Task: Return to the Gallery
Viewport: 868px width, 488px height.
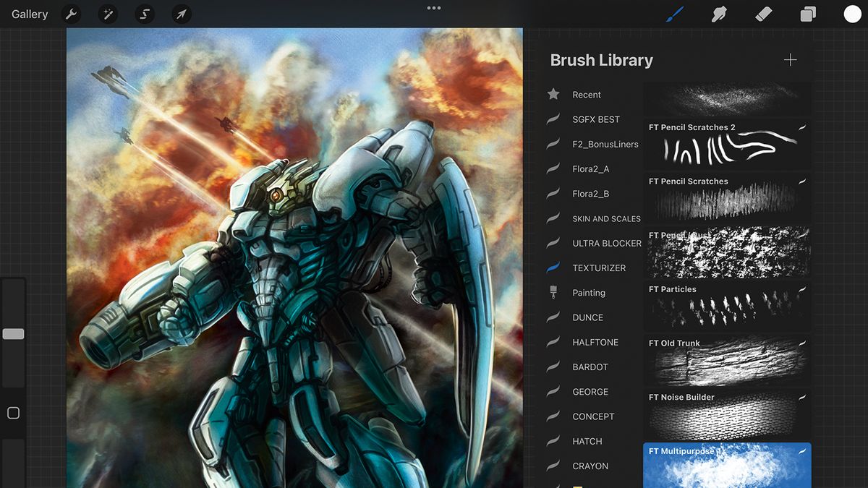Action: [29, 13]
